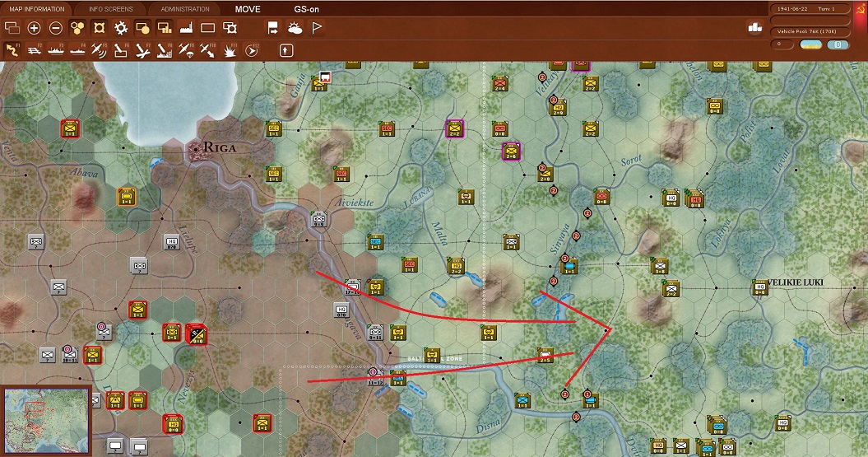Viewport: 868px width, 457px height.
Task: Select the HQ counter beside Velikie Luki
Action: 760,287
